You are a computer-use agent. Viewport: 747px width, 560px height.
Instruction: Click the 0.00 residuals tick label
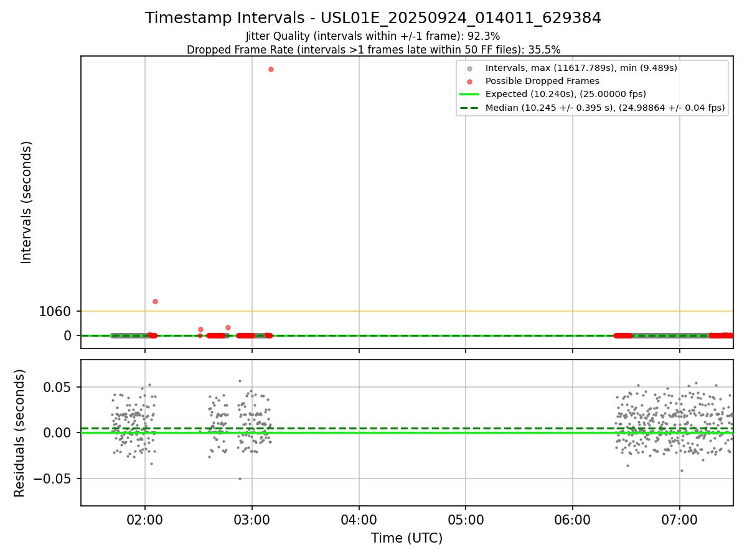(57, 432)
